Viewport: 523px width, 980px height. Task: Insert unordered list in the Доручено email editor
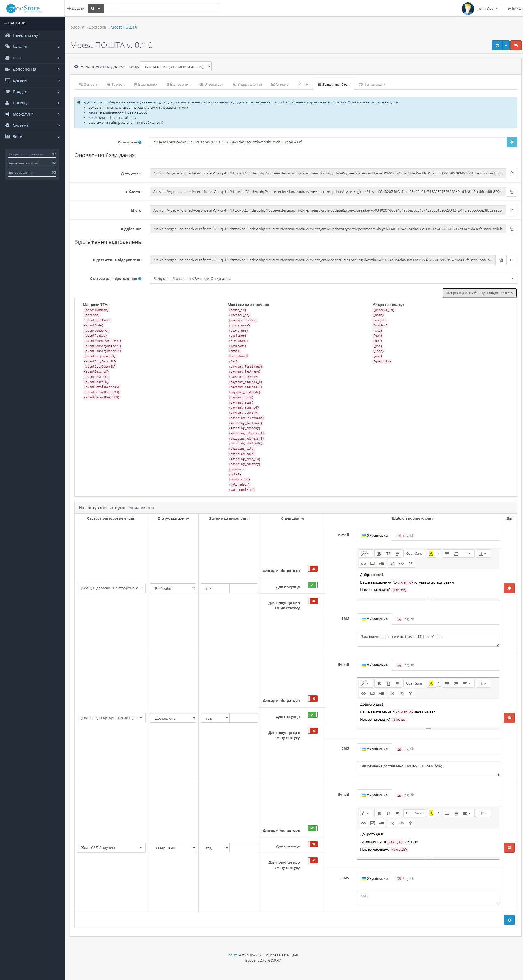[x=447, y=813]
